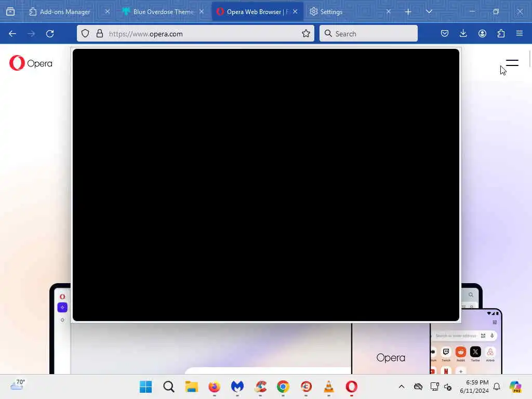Go forward one page
Image resolution: width=532 pixels, height=399 pixels.
(x=31, y=34)
